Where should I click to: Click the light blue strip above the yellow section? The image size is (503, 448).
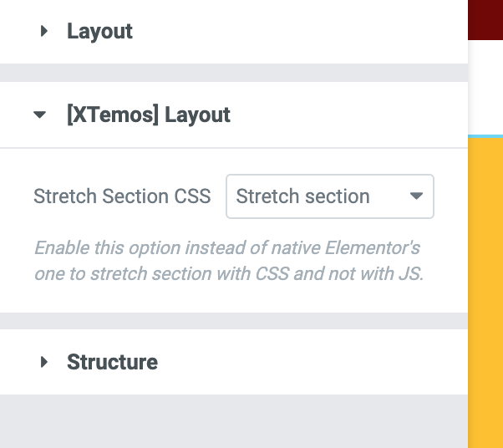click(x=485, y=135)
